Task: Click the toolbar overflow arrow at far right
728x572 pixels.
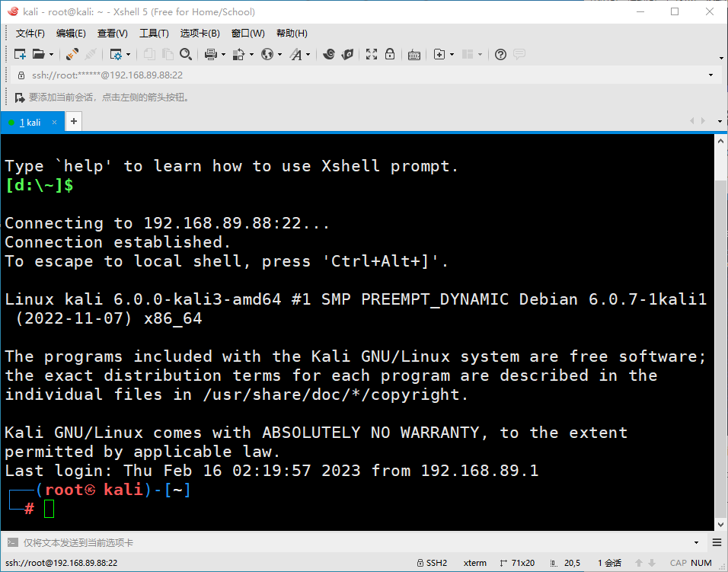Action: 721,58
